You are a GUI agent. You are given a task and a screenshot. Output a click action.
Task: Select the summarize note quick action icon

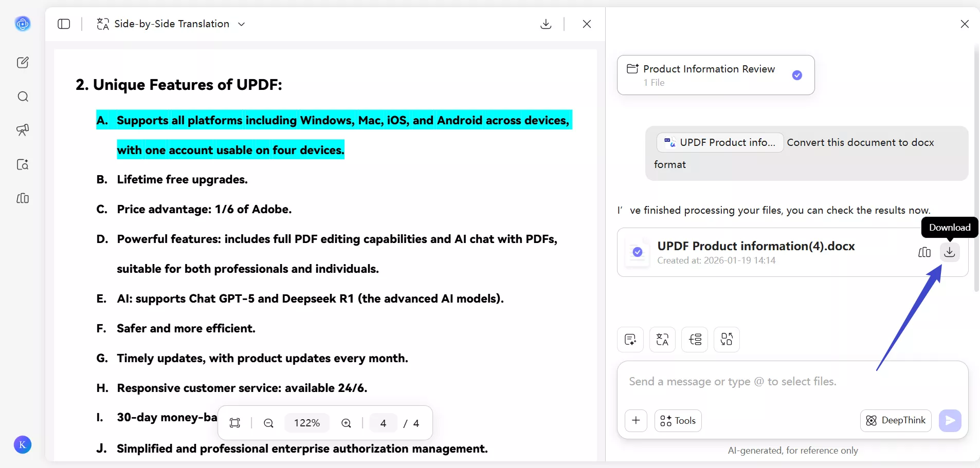630,340
